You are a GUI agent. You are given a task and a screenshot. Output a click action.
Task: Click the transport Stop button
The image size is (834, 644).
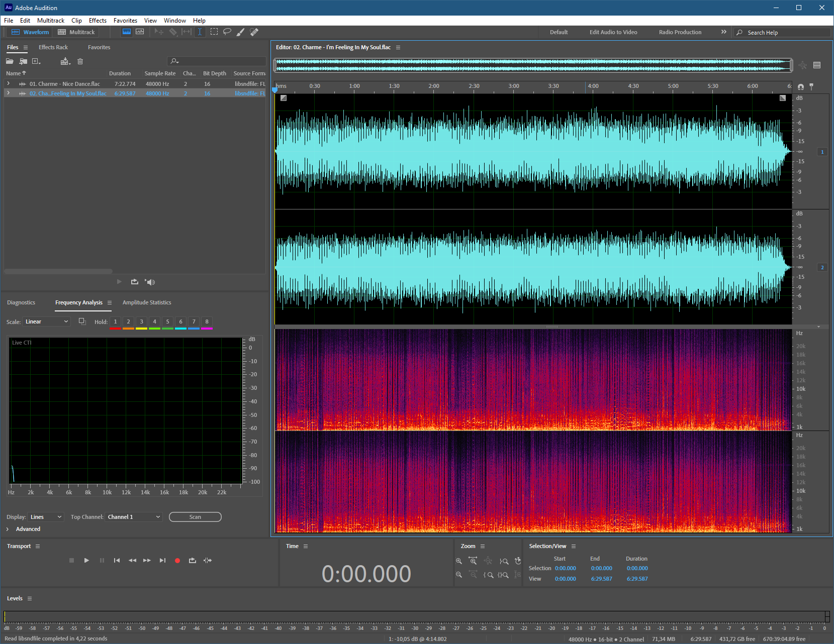click(x=71, y=560)
